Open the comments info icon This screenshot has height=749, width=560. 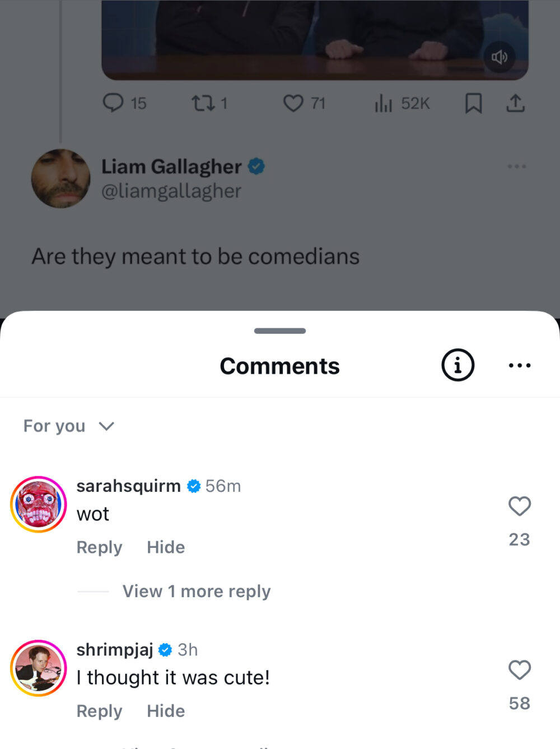click(x=458, y=365)
